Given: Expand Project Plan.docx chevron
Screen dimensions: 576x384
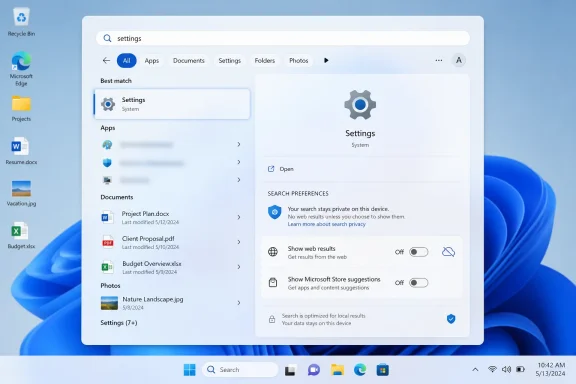Looking at the screenshot, I should coord(239,217).
